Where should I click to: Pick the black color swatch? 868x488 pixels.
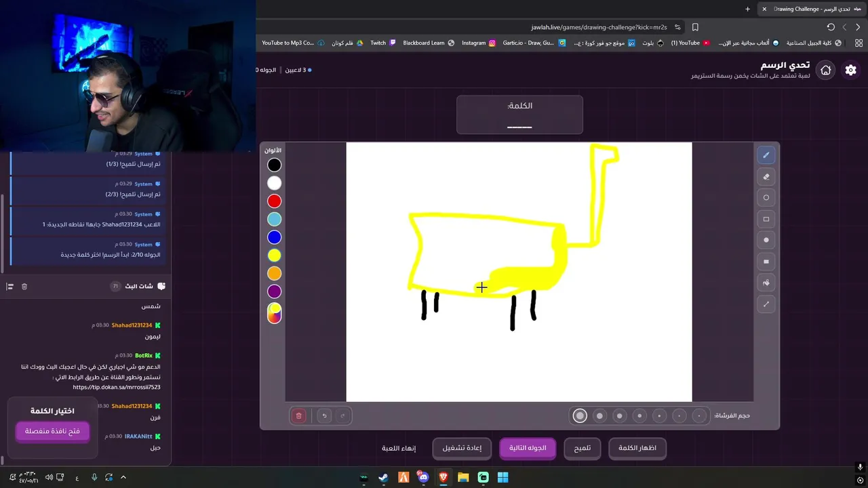[274, 165]
